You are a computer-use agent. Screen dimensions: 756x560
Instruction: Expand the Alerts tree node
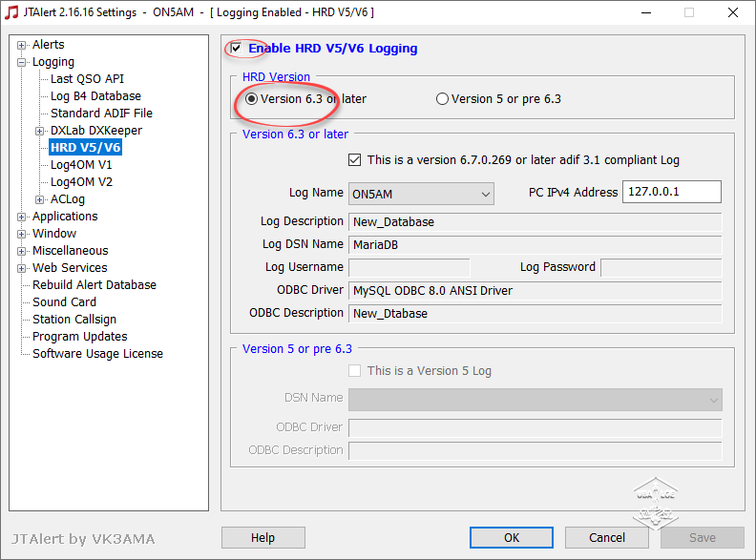[21, 45]
